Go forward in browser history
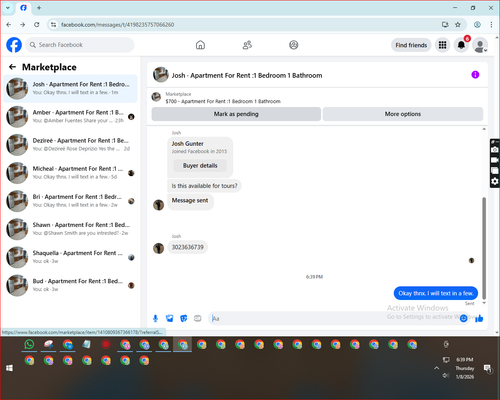 click(22, 25)
